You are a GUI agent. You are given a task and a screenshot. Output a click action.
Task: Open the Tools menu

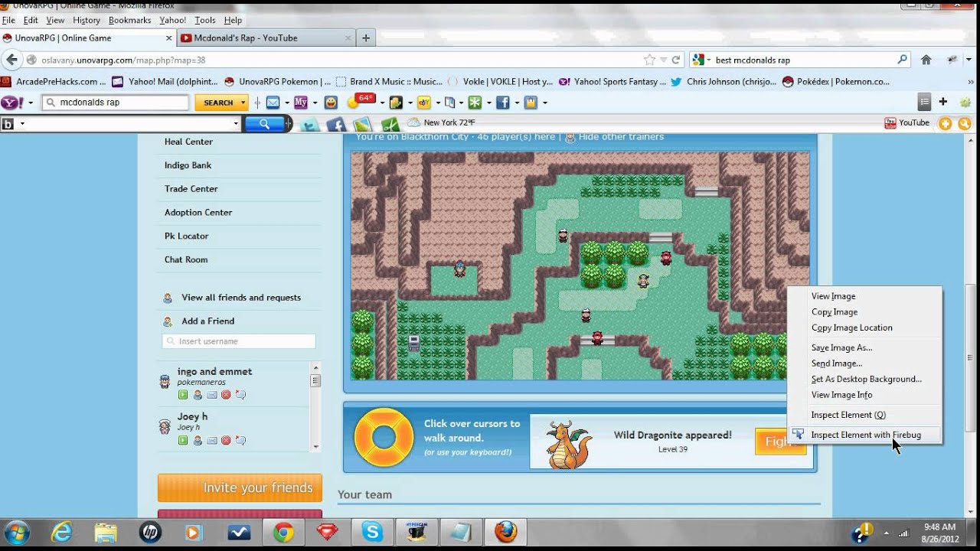204,20
